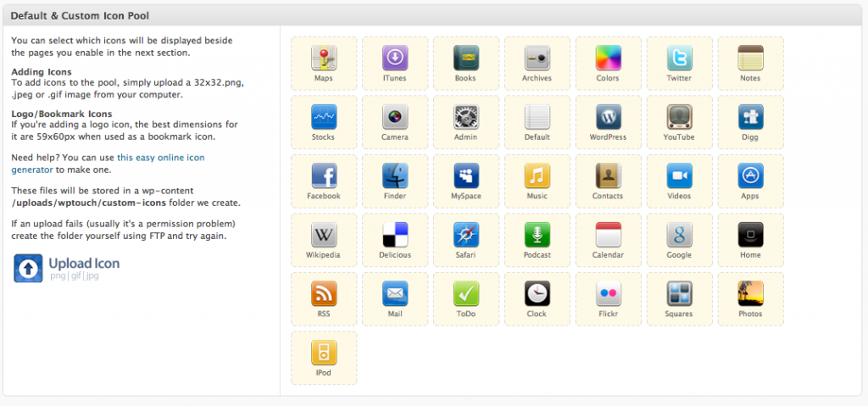868x406 pixels.
Task: Click the Upload Icon button
Action: (x=66, y=268)
